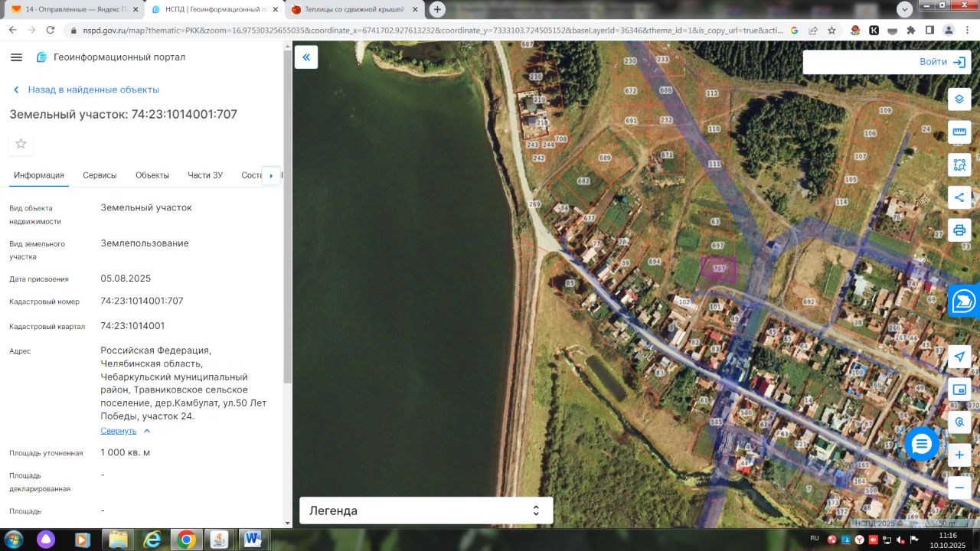The height and width of the screenshot is (551, 980).
Task: Collapse the address with the Свернуть chevron
Action: click(147, 431)
